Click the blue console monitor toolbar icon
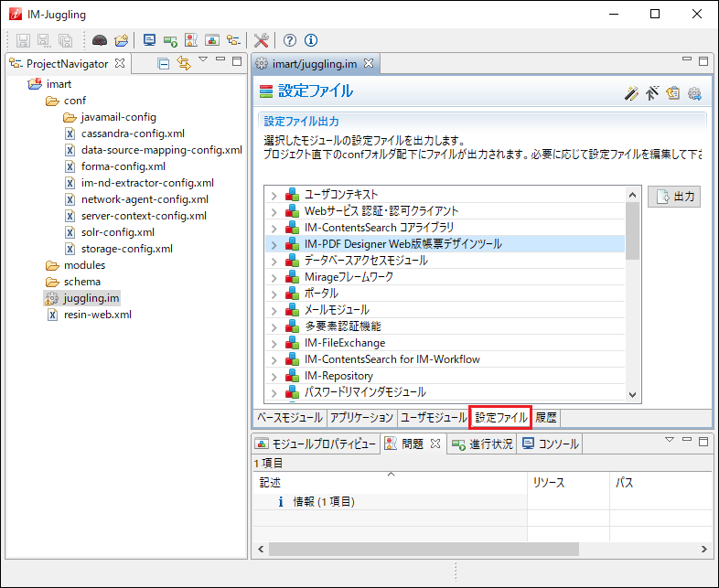The width and height of the screenshot is (719, 588). click(x=149, y=40)
